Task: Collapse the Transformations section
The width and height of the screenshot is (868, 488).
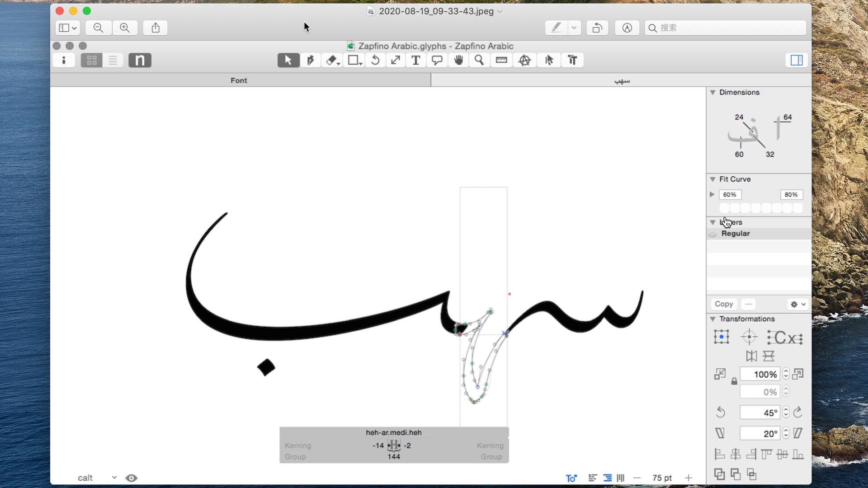Action: pos(713,319)
